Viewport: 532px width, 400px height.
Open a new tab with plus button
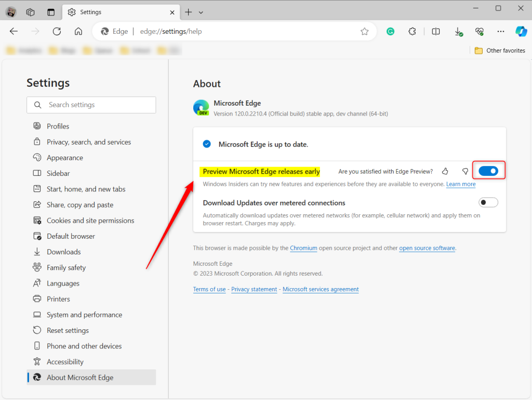coord(188,12)
